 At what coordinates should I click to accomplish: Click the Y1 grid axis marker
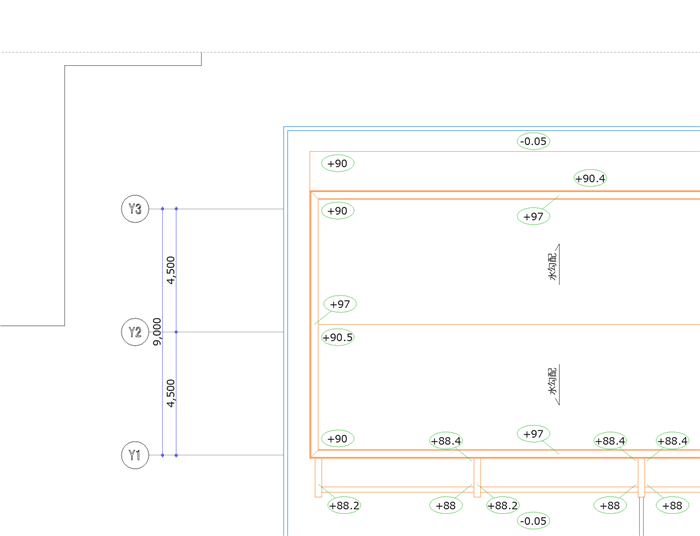[135, 455]
